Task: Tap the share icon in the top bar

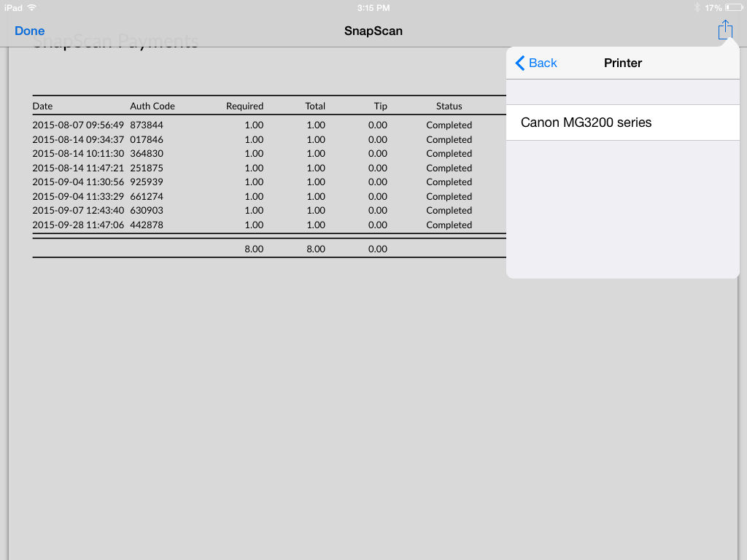Action: point(725,30)
